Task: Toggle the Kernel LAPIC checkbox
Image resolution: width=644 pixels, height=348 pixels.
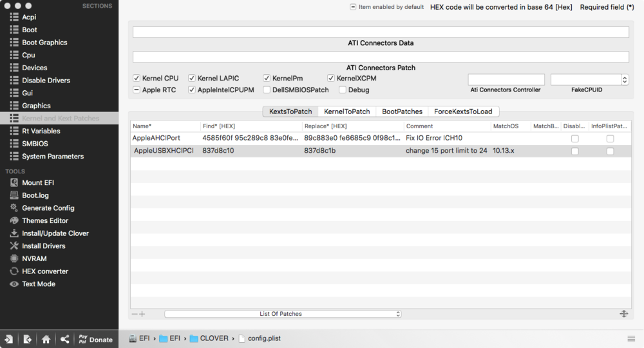Action: 192,78
